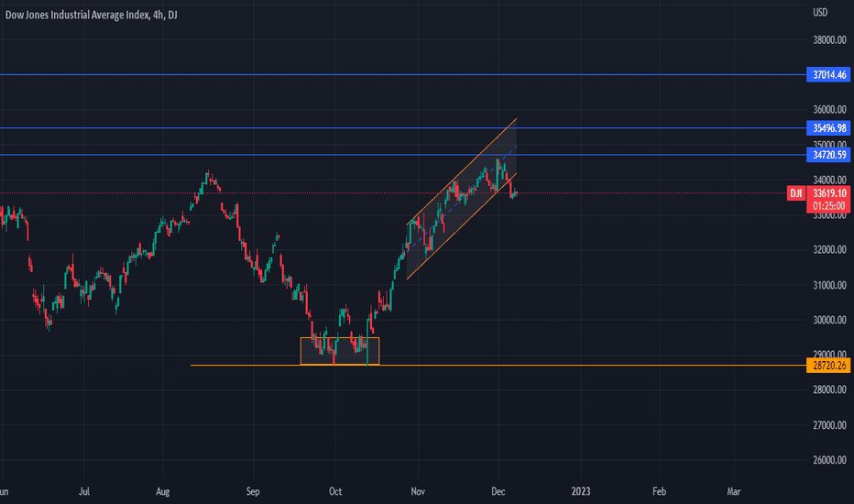
Task: Click the Jul label on time axis
Action: click(84, 491)
